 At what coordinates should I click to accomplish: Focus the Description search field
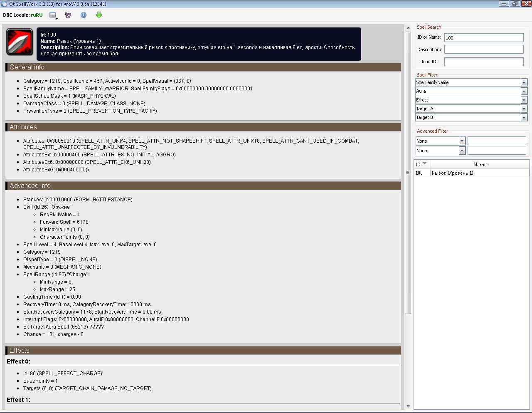click(x=483, y=49)
